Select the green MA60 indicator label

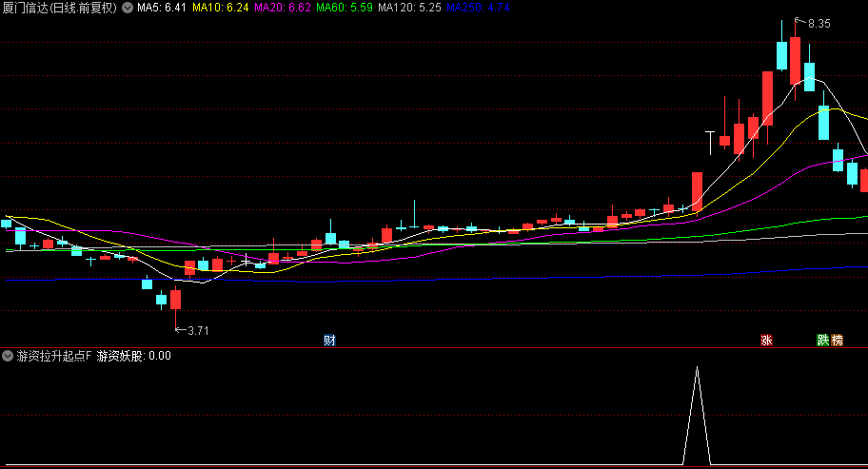tap(344, 8)
